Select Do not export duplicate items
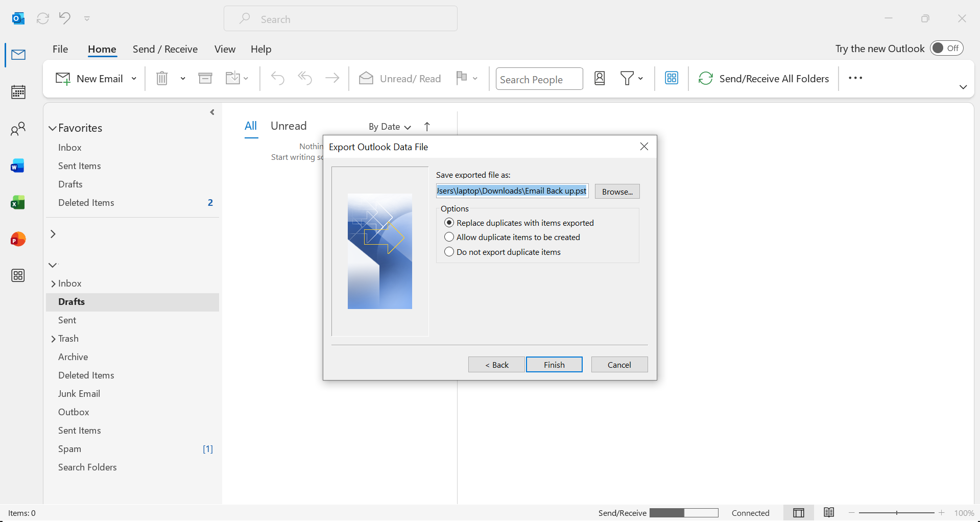The height and width of the screenshot is (522, 980). 503,252
